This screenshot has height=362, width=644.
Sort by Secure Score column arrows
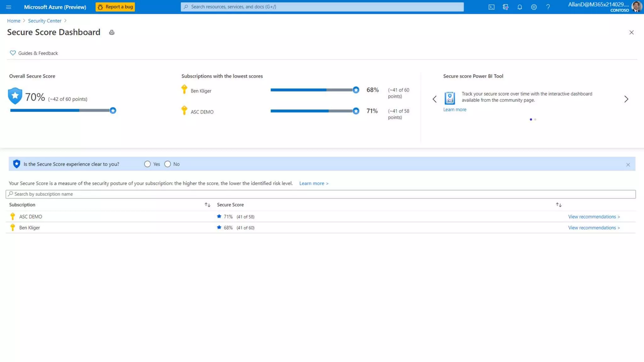[x=558, y=205]
